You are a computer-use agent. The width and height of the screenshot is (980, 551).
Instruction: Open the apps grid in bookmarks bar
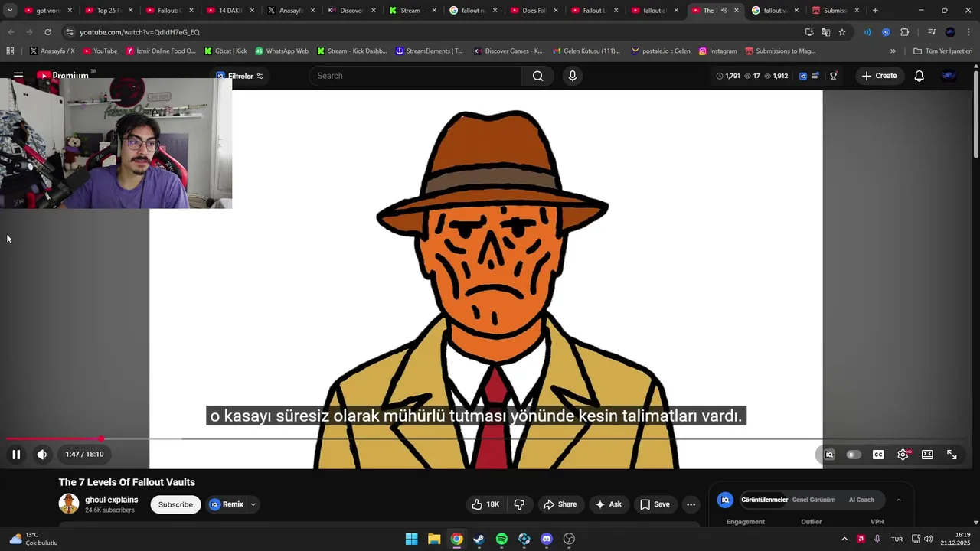coord(10,51)
